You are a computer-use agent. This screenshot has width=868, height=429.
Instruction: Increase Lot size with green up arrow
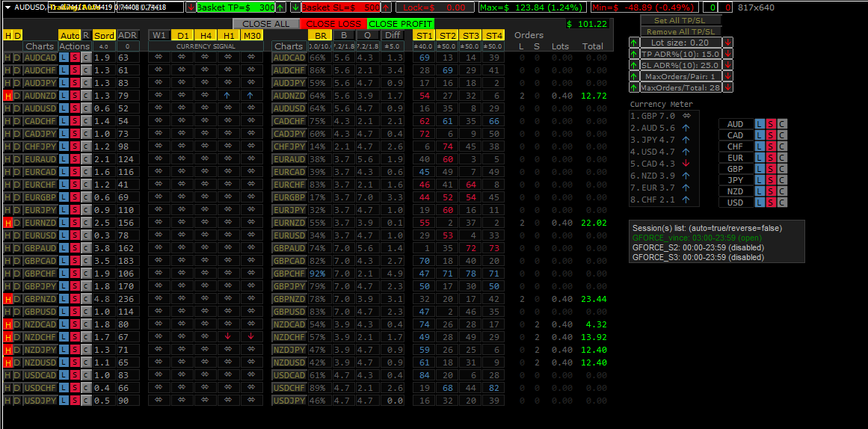click(634, 43)
